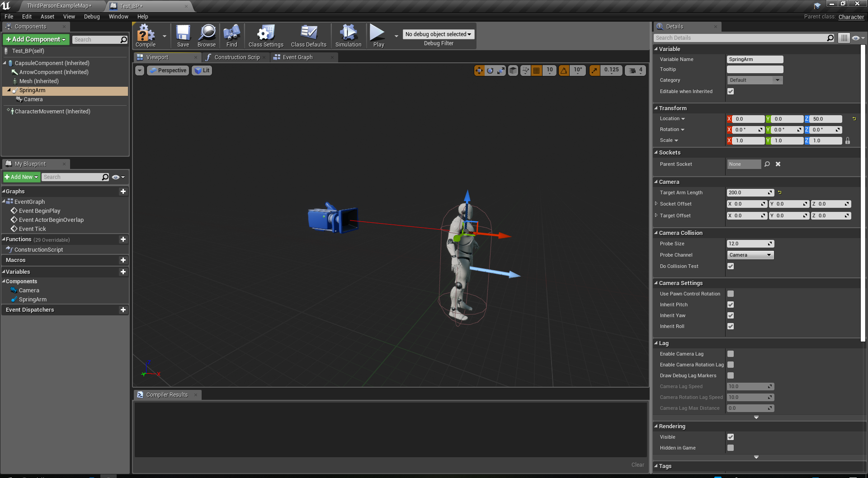Open Class Settings
The width and height of the screenshot is (868, 478).
[x=265, y=35]
